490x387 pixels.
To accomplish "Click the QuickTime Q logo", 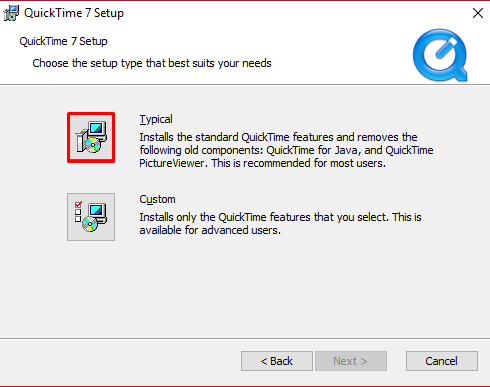I will tap(440, 55).
